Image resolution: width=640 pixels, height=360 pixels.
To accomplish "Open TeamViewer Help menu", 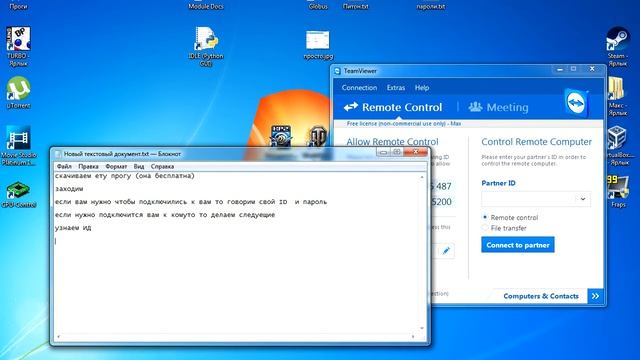I will 422,88.
